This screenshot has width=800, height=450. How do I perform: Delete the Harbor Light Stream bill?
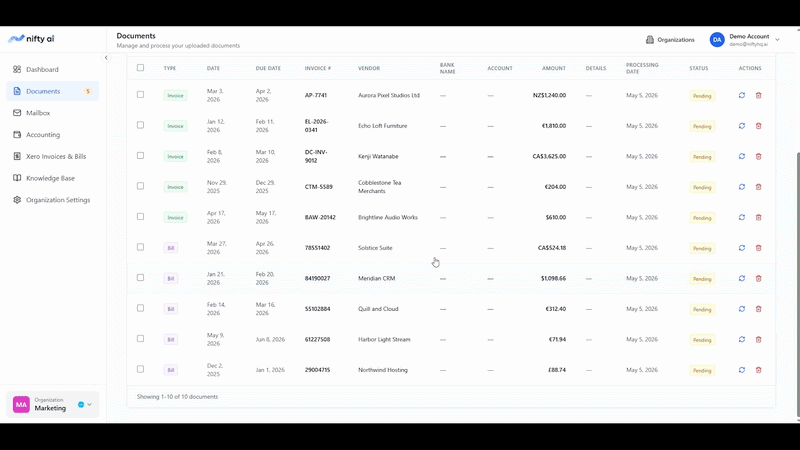click(x=759, y=339)
